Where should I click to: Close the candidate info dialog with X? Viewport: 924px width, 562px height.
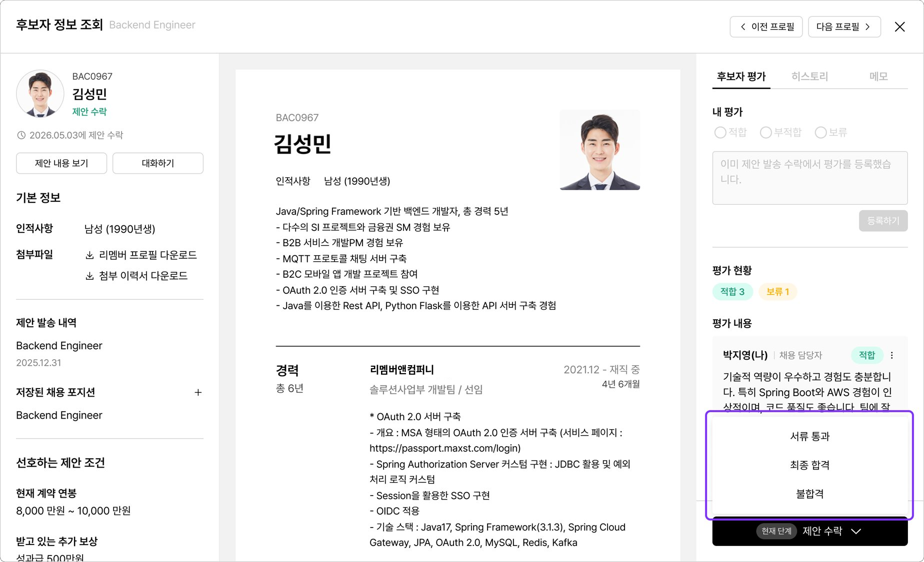[x=899, y=27]
